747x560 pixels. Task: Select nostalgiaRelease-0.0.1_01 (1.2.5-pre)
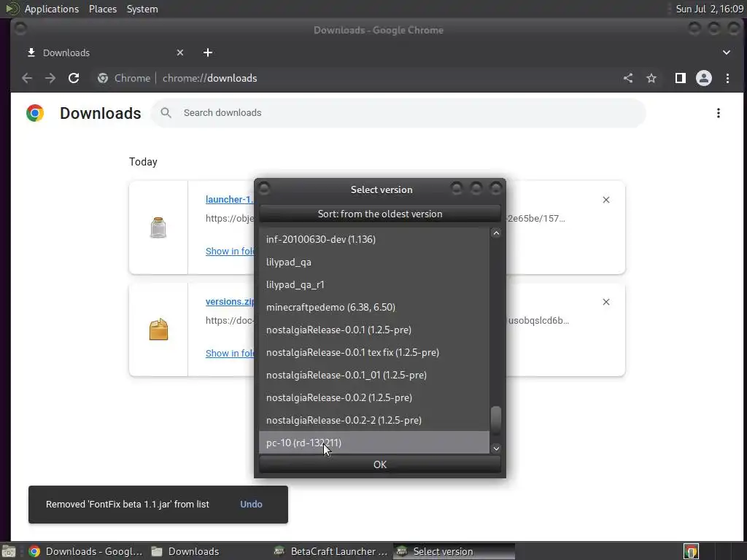point(374,375)
